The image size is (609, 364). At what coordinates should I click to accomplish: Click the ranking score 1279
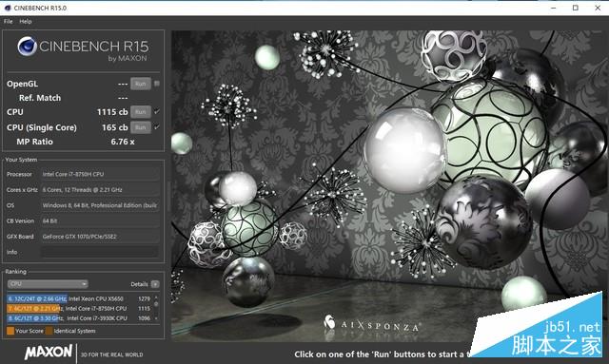pyautogui.click(x=144, y=298)
